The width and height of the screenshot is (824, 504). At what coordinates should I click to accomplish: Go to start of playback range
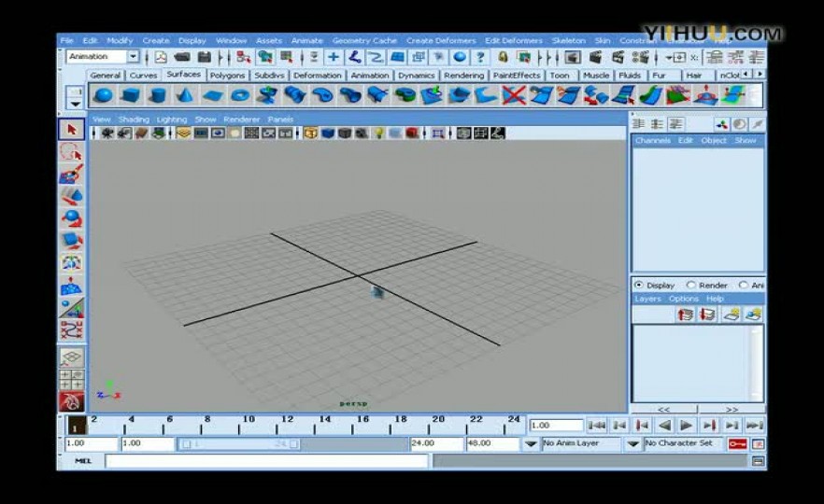click(597, 426)
